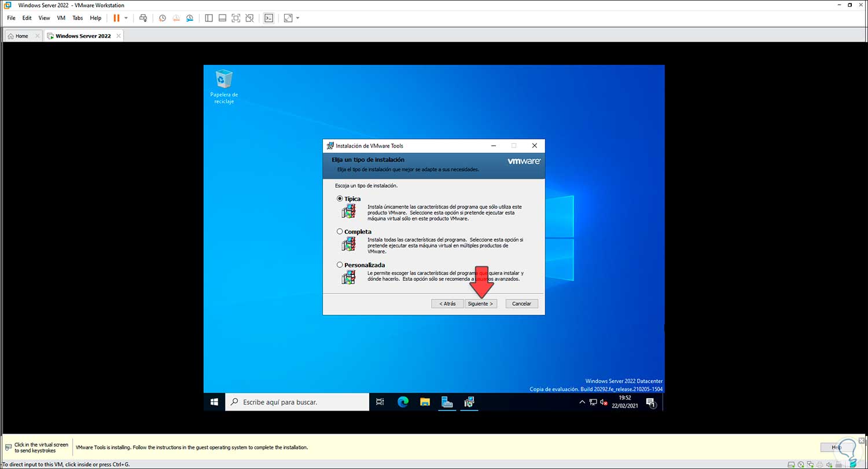Screen dimensions: 868x469
Task: Select the Papelera de reciclaje desktop icon
Action: tap(224, 87)
